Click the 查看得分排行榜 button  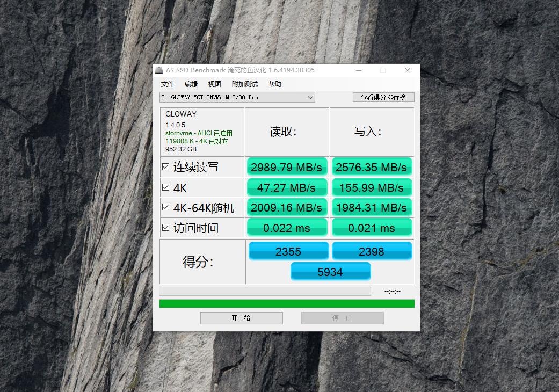tap(383, 97)
